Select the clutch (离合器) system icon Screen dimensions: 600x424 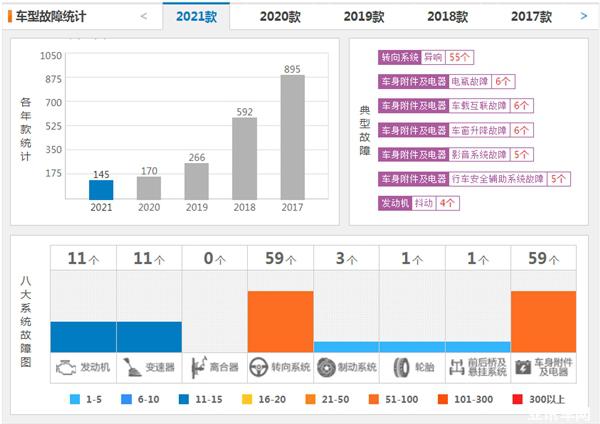[196, 367]
